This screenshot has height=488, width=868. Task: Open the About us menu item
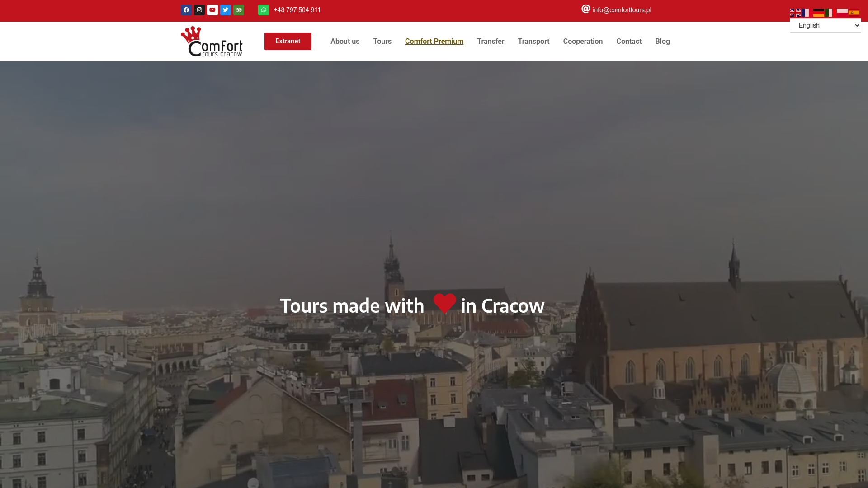(x=345, y=41)
